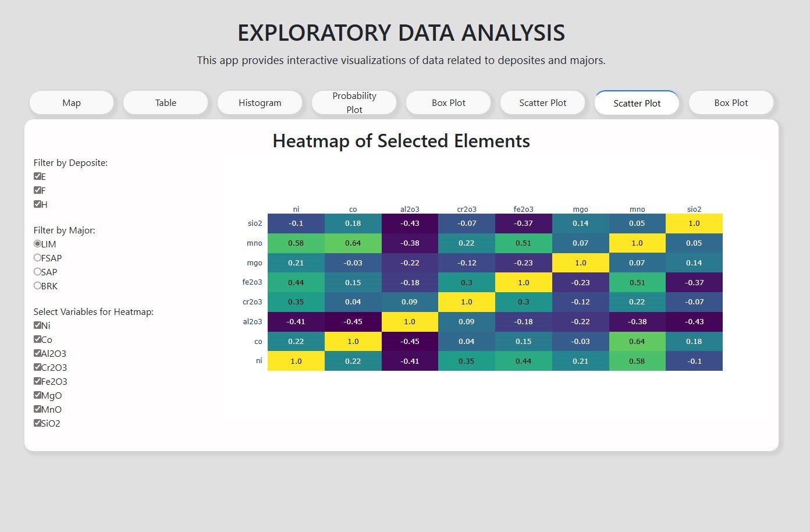Select the LIM radio button

click(38, 244)
